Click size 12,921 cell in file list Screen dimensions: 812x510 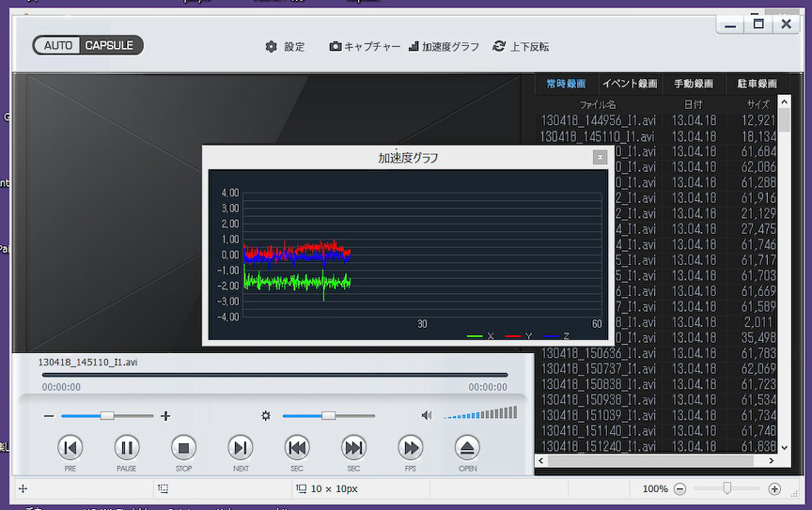(x=758, y=120)
